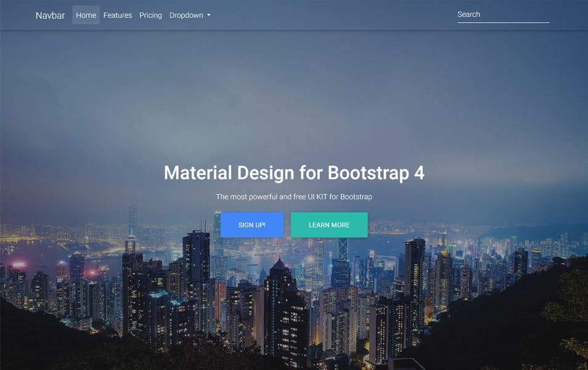Image resolution: width=588 pixels, height=370 pixels.
Task: Navigate home via the Navbar brand
Action: [50, 15]
